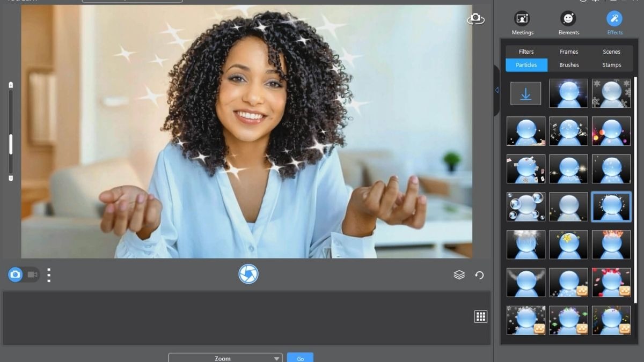Open the three-dot capture options menu

(49, 275)
